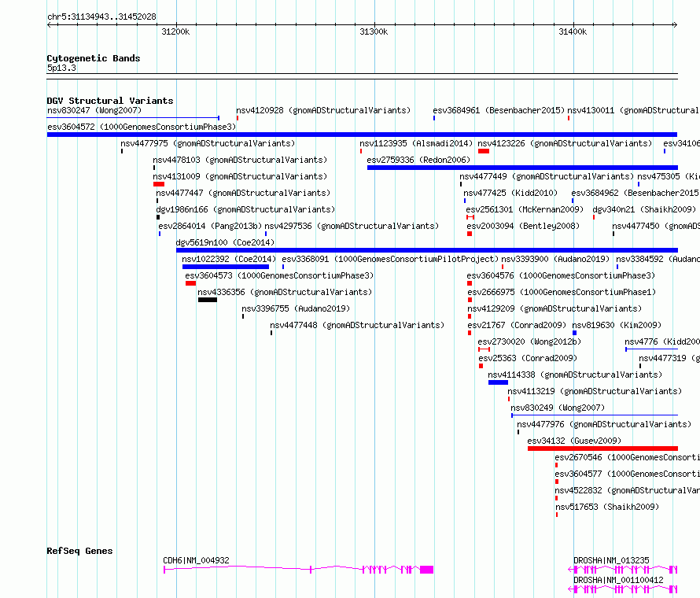Open nsv477425 (Kidd2010) label
Screen dimensions: 700x598
tap(510, 193)
